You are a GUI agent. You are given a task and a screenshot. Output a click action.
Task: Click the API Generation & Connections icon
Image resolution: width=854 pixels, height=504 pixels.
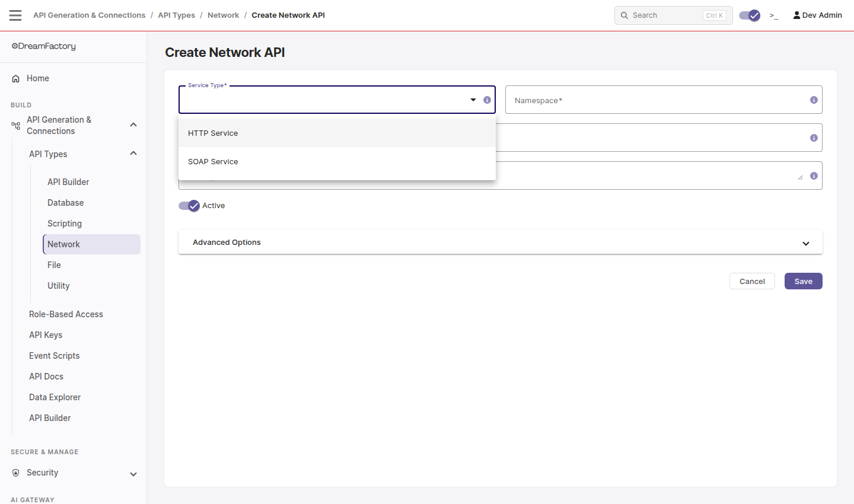(x=16, y=125)
